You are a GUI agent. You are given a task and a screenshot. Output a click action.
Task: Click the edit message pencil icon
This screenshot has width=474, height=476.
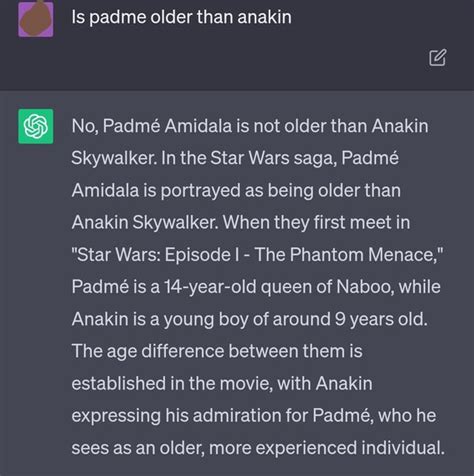pos(437,58)
